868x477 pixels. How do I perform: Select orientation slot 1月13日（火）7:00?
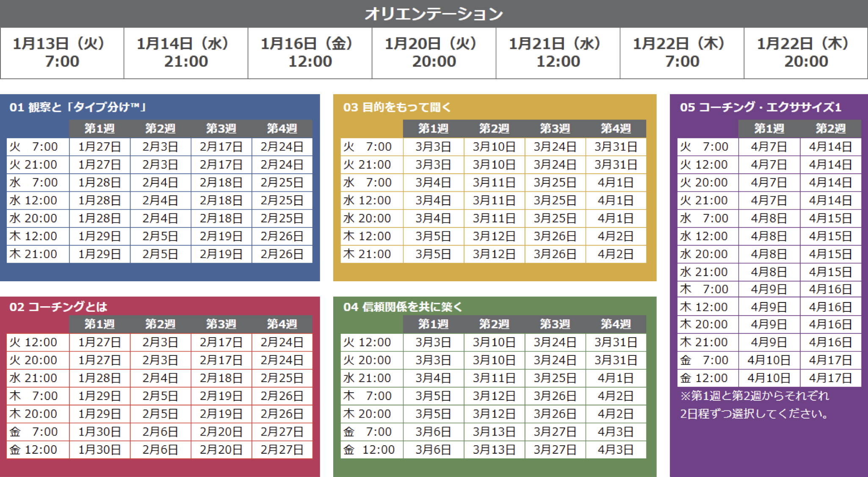coord(62,53)
